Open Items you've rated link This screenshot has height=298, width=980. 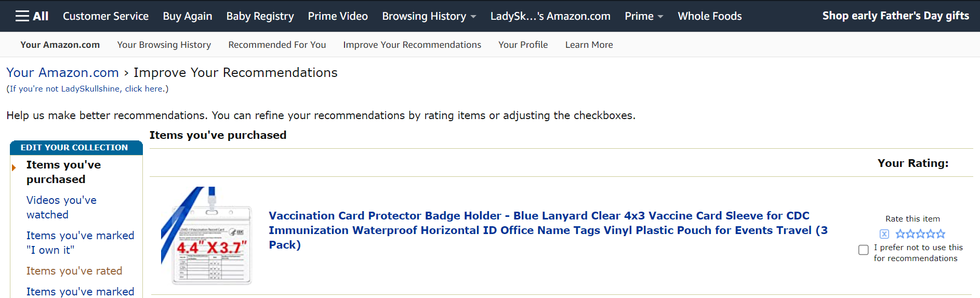coord(74,271)
